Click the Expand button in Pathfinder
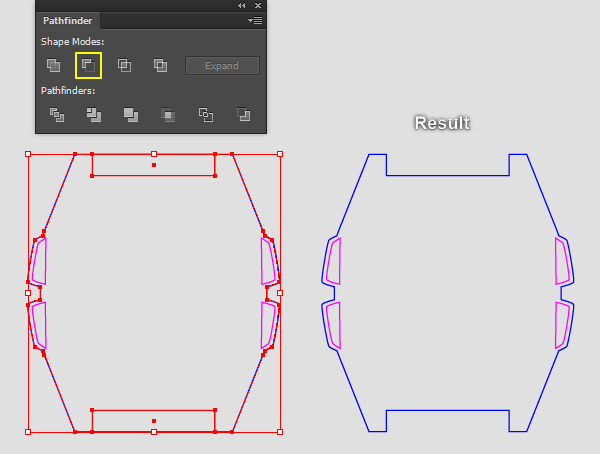 [222, 65]
